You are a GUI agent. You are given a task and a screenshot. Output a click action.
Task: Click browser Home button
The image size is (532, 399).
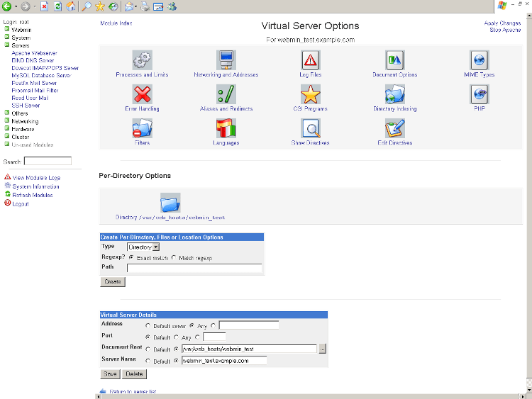coord(70,6)
